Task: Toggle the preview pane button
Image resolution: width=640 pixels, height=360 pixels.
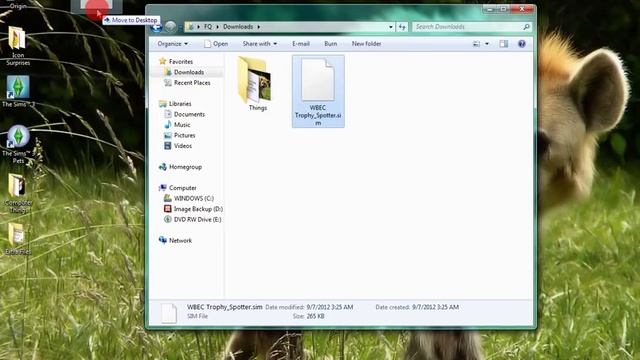Action: 504,44
